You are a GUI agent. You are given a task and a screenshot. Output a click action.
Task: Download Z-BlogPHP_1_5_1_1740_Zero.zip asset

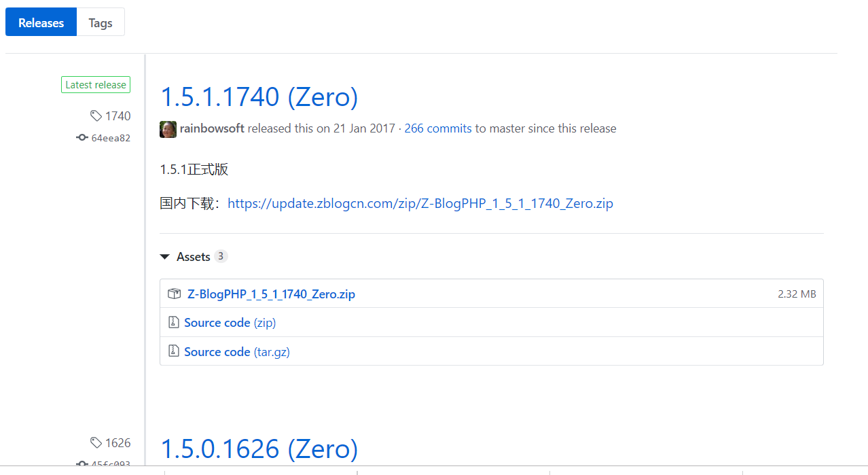point(271,294)
